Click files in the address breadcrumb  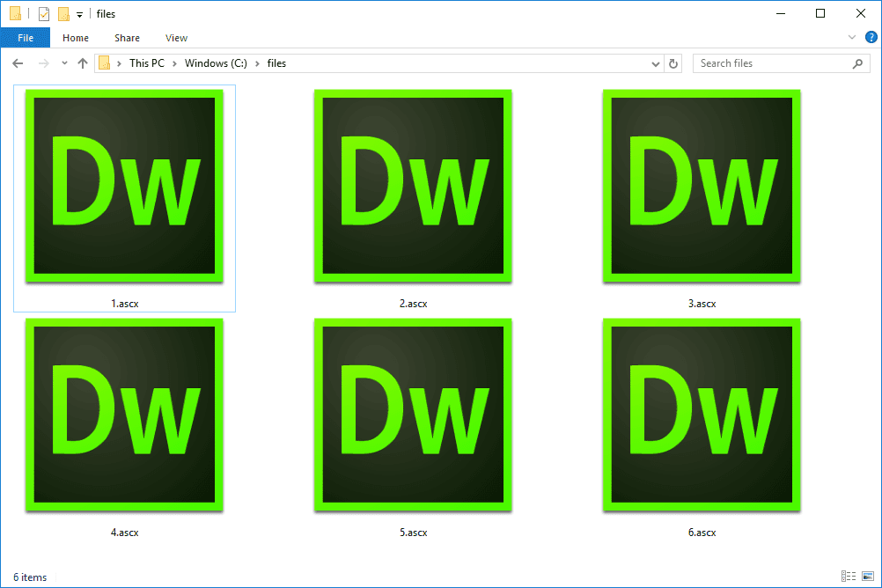276,63
